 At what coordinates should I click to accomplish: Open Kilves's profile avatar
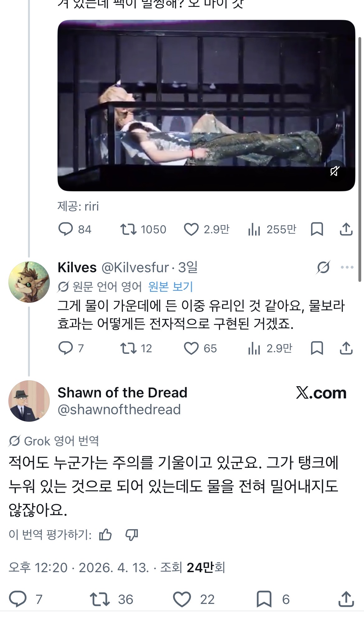coord(29,282)
